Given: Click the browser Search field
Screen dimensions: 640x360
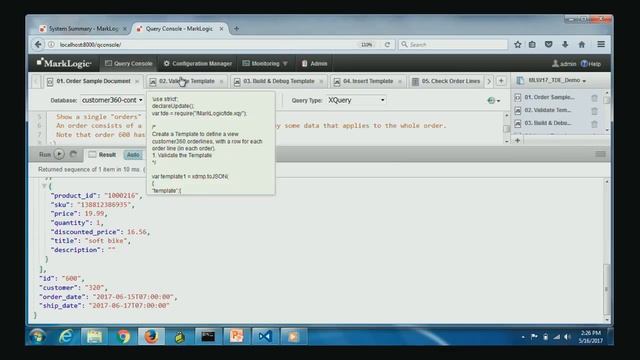Looking at the screenshot, I should [453, 44].
